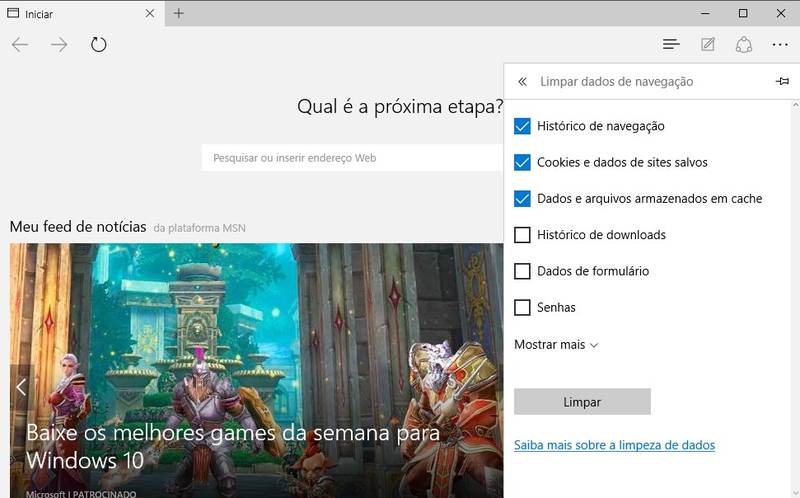Make a Web Note
This screenshot has height=498, width=800.
708,45
